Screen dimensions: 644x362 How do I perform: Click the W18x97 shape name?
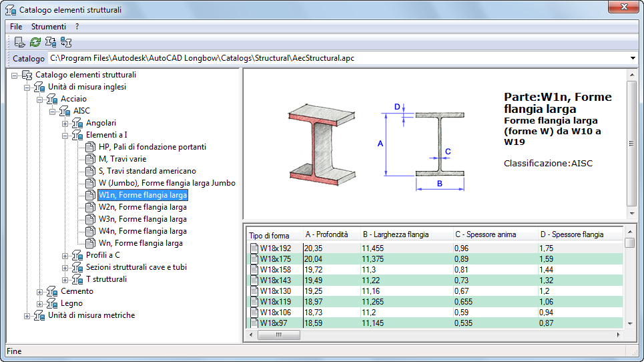[x=274, y=323]
